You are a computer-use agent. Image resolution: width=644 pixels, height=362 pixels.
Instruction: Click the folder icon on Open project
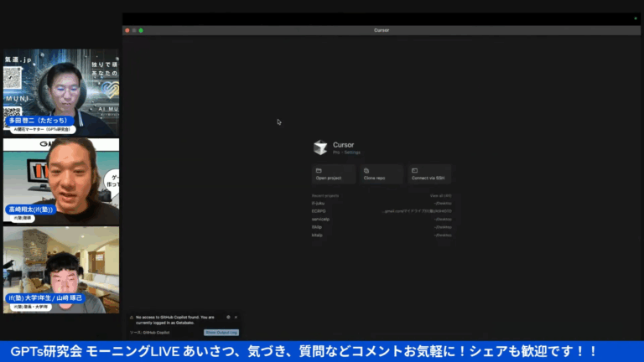pos(319,171)
